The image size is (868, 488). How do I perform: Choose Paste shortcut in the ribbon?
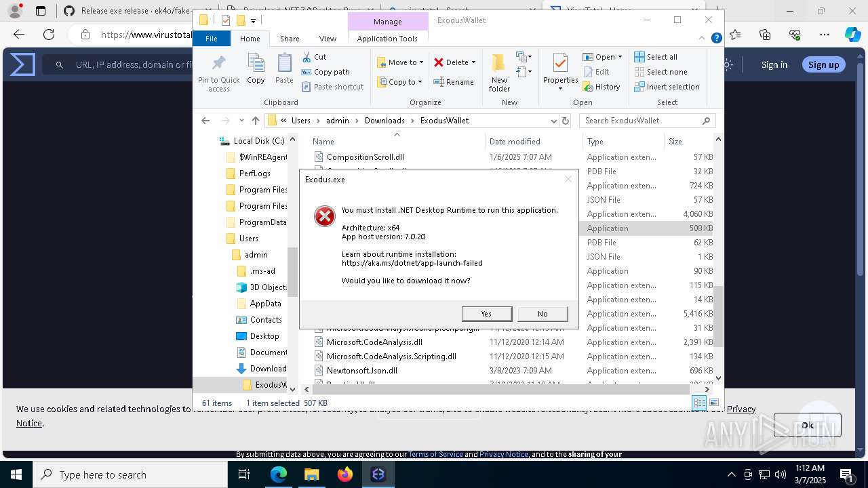pos(332,87)
